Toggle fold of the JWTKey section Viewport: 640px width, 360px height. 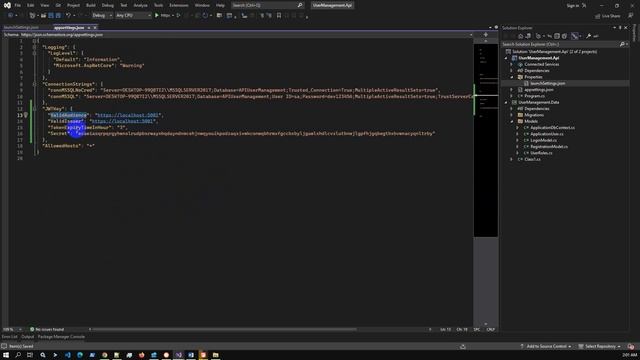point(34,109)
